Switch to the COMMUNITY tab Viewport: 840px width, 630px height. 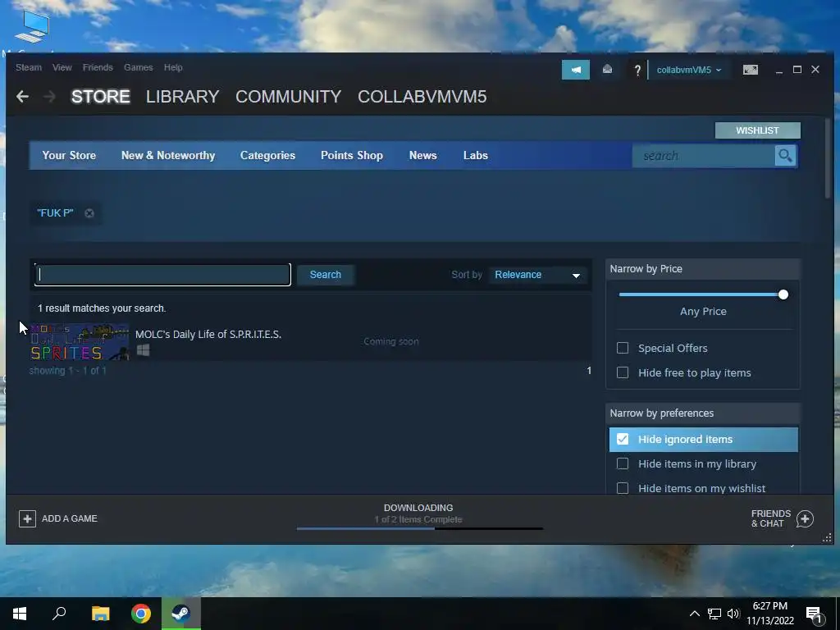[x=288, y=97]
